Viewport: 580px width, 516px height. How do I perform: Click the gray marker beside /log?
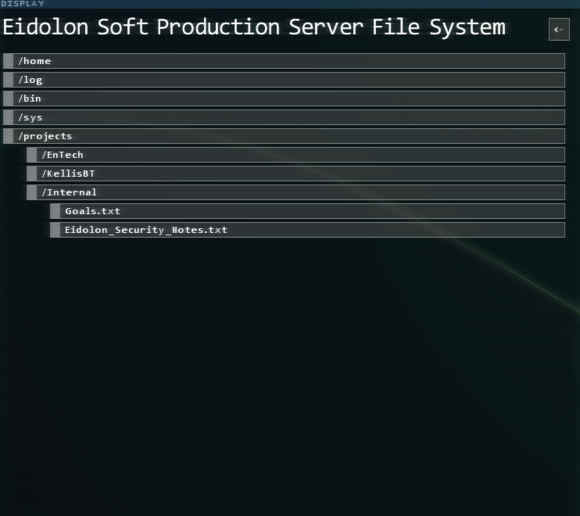pyautogui.click(x=8, y=80)
